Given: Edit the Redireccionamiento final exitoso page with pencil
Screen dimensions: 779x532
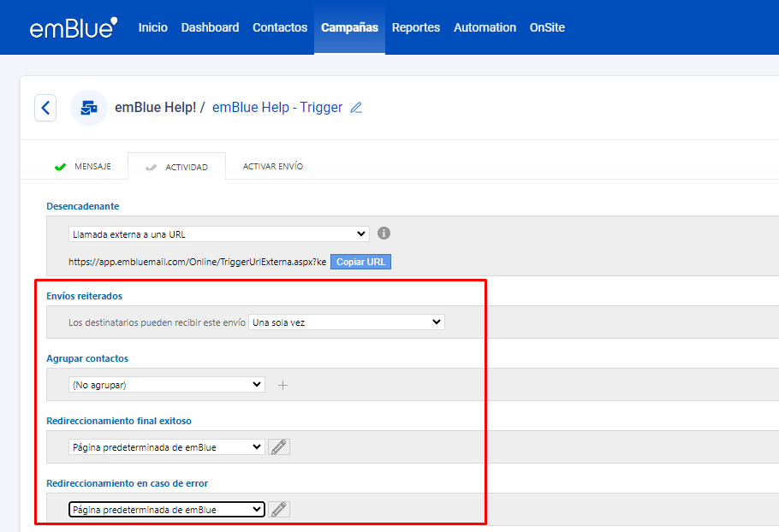Looking at the screenshot, I should click(279, 447).
